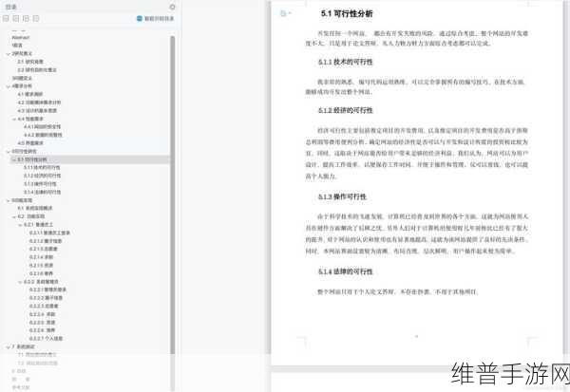The height and width of the screenshot is (392, 570).
Task: Open outline entry 6.2.2.2
Action: coord(47,298)
